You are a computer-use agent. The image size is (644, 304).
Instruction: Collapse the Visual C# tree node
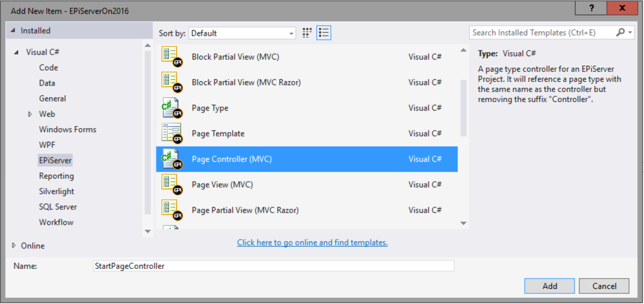[17, 52]
